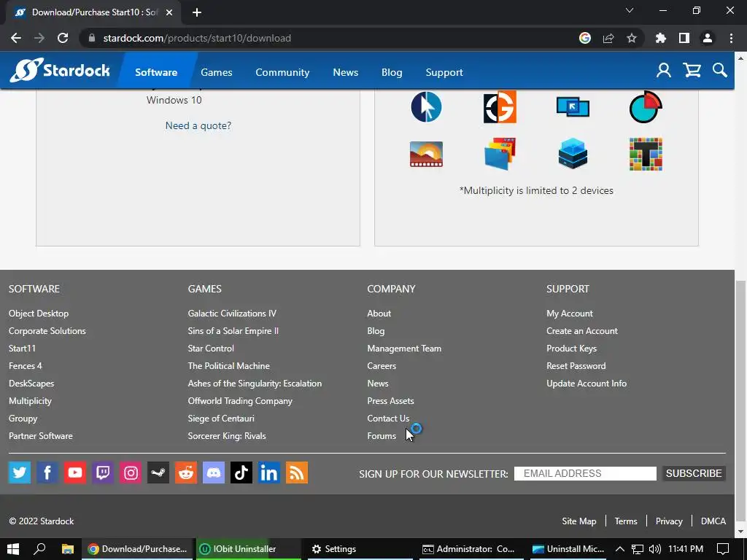Click the Stardock logo in header

60,71
